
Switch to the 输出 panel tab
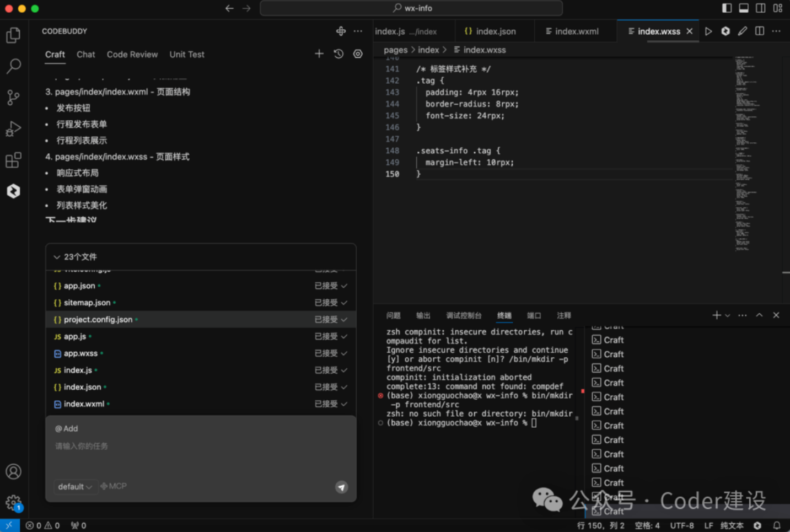(423, 315)
